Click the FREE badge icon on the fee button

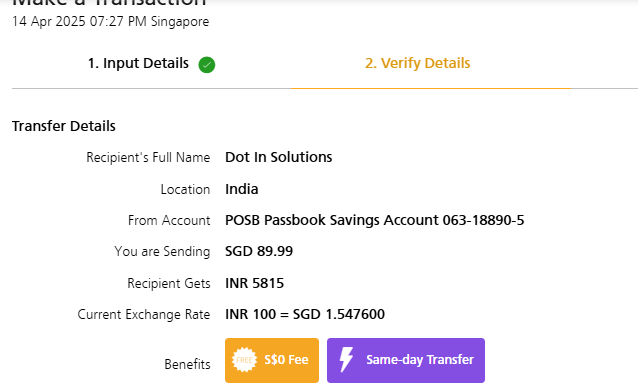[244, 360]
